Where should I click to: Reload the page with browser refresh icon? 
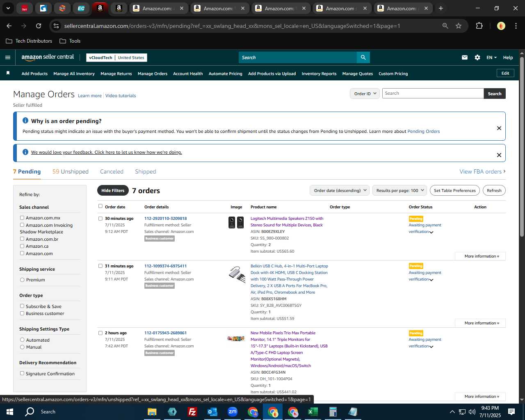(39, 26)
